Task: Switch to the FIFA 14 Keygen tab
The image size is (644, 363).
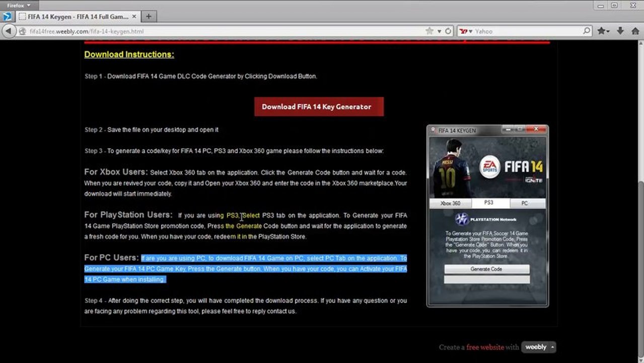Action: coord(78,17)
